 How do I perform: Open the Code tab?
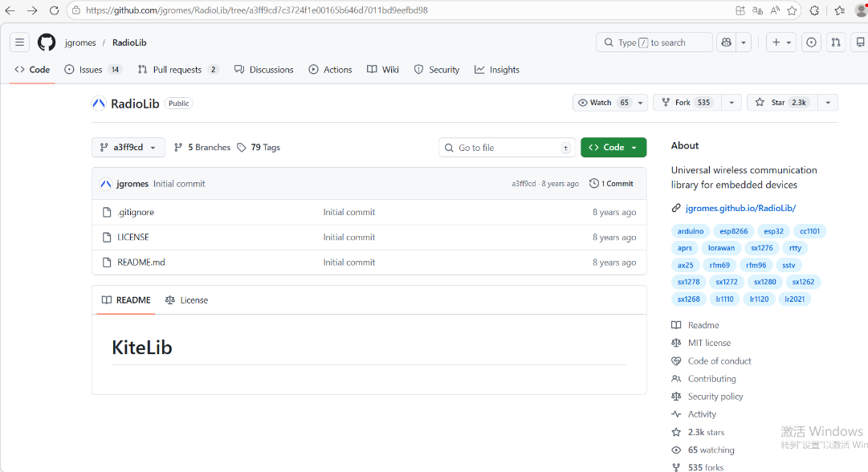pos(32,70)
